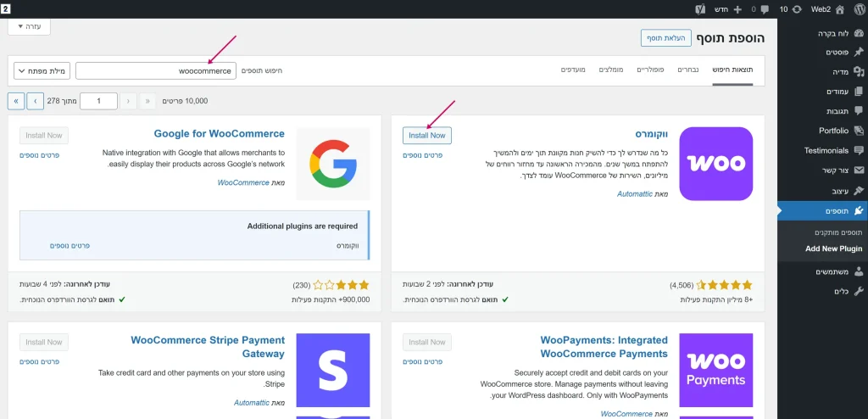This screenshot has width=868, height=419.
Task: Switch to the תוצאות חיפוש tab
Action: [x=732, y=70]
